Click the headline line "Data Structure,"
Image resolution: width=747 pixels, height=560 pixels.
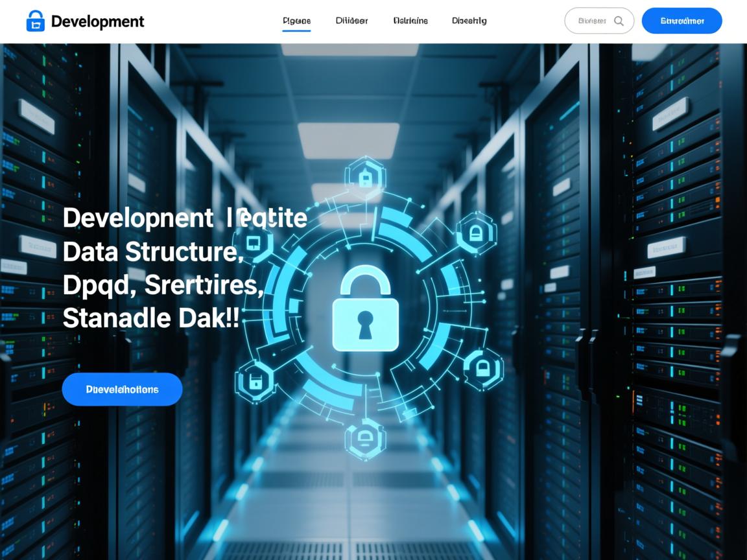[x=153, y=251]
